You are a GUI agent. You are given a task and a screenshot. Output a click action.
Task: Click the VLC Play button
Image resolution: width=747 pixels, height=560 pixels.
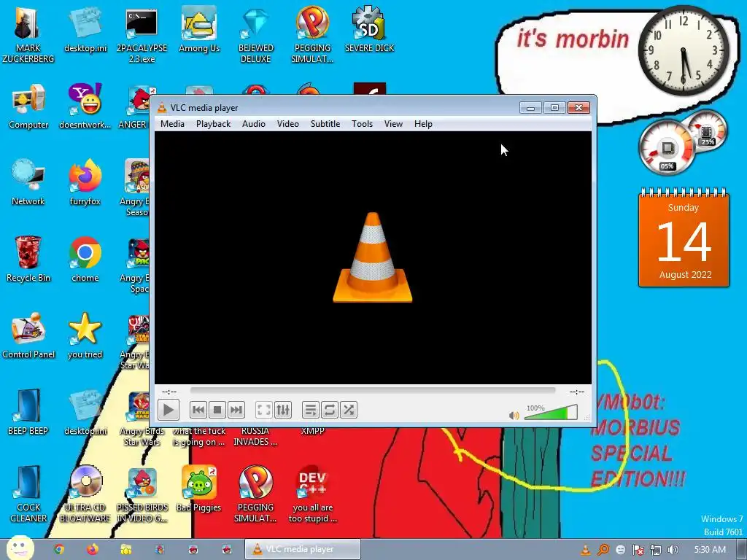pos(169,410)
